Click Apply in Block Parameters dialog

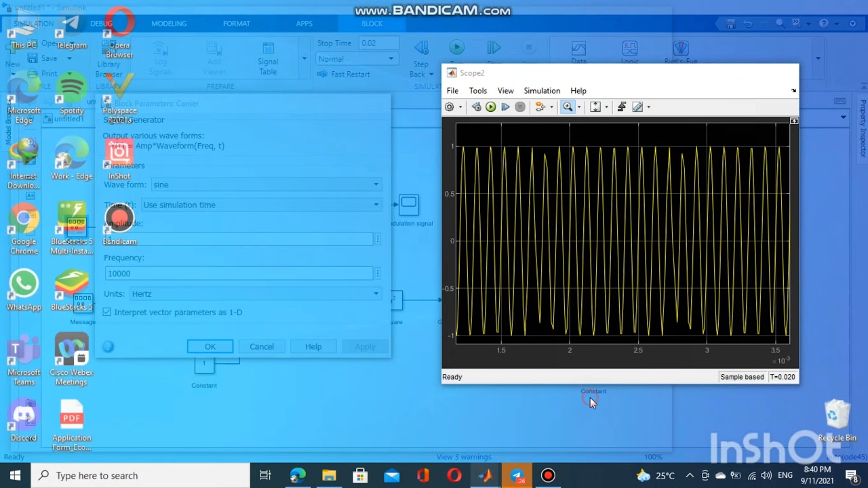pos(365,346)
